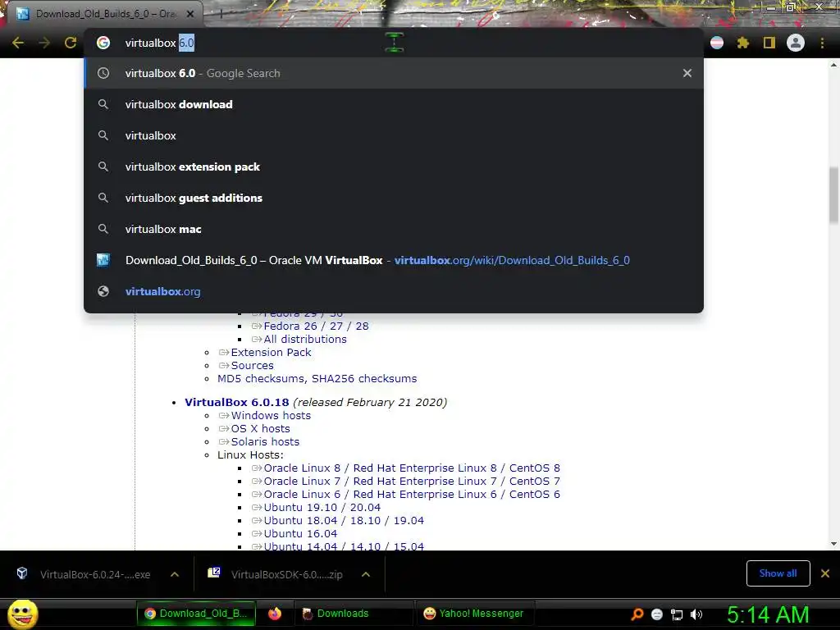Click scrollbar up arrow
This screenshot has width=840, height=630.
[x=833, y=64]
